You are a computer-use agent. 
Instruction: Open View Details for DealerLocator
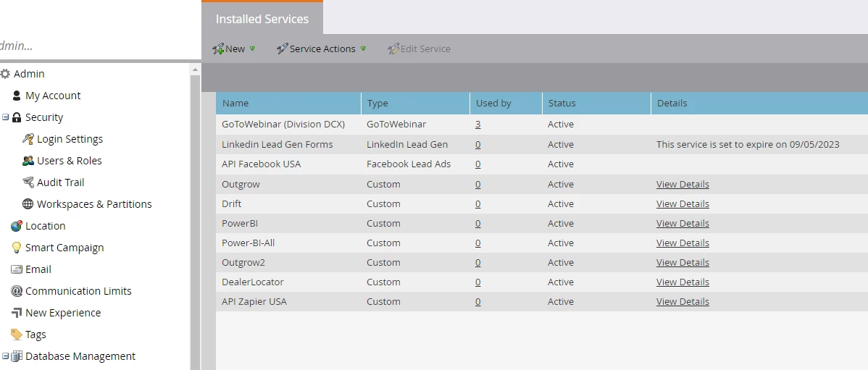(683, 282)
